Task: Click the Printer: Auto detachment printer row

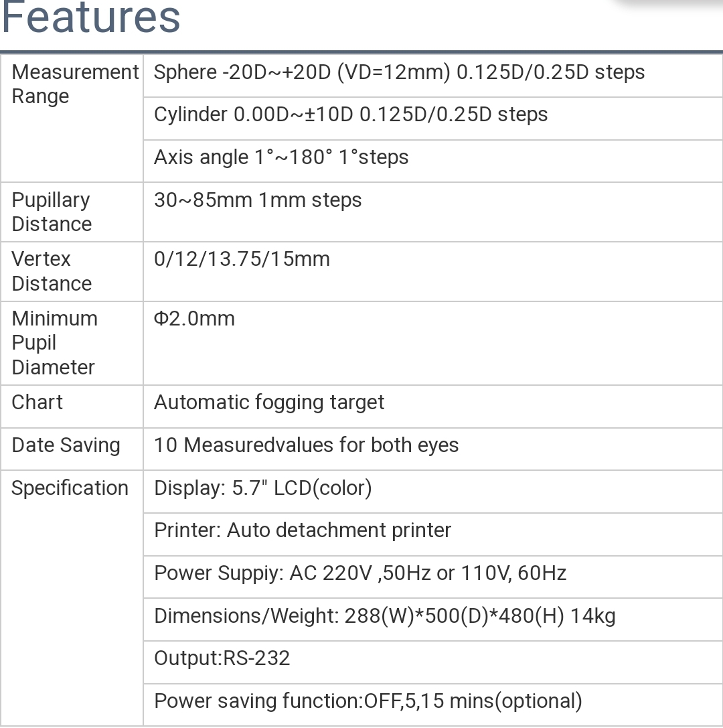Action: pyautogui.click(x=303, y=530)
